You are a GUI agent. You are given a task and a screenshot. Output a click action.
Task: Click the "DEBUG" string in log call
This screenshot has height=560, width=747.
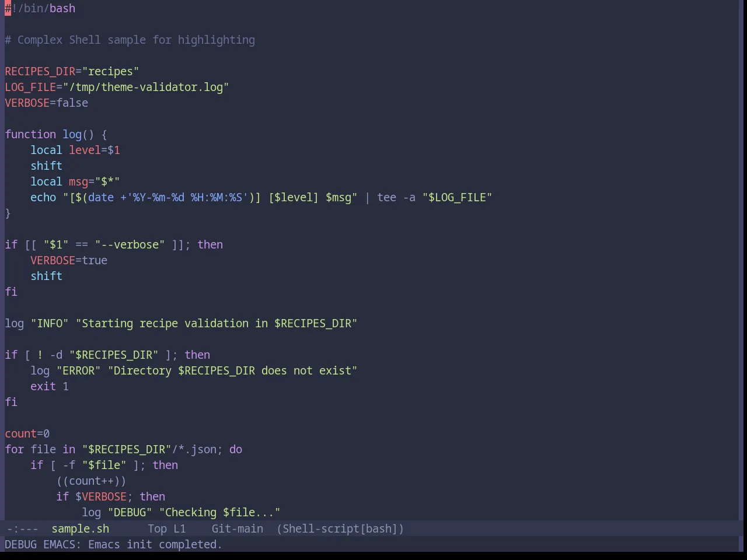tap(130, 512)
